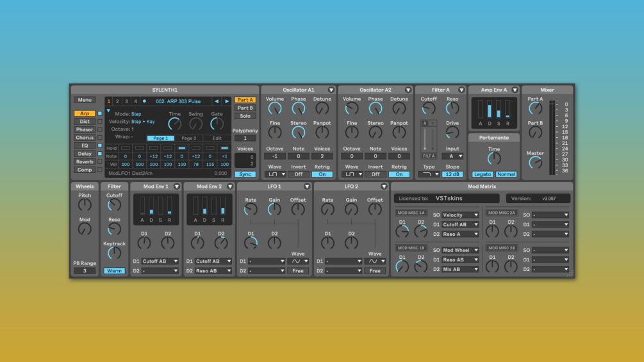Open the arpeggiator Edit tab

point(217,138)
